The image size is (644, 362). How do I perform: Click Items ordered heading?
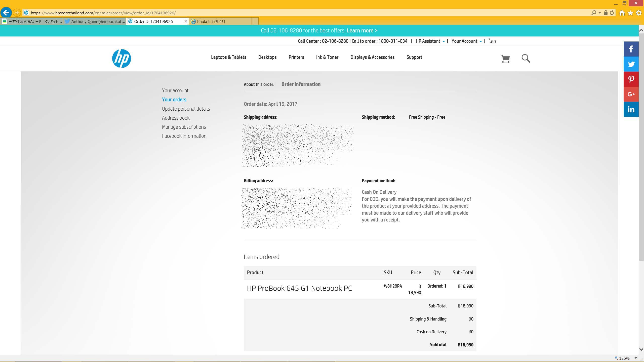261,257
